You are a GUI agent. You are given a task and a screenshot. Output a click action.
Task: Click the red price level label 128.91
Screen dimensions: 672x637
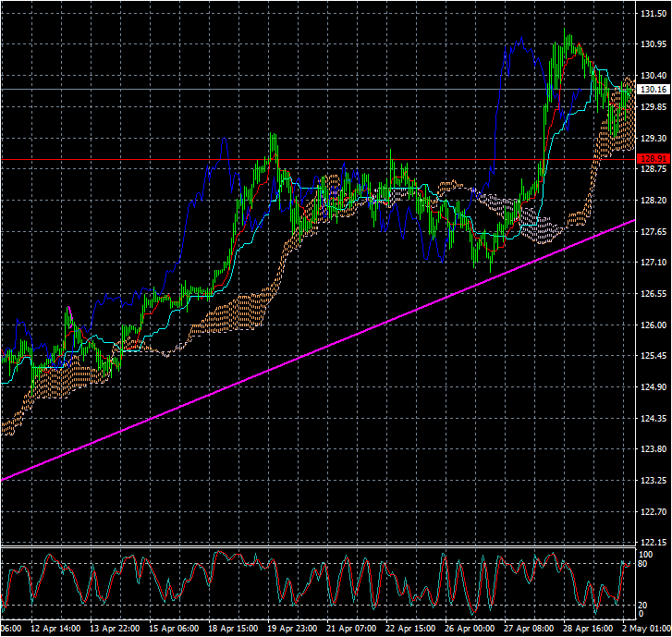[654, 159]
